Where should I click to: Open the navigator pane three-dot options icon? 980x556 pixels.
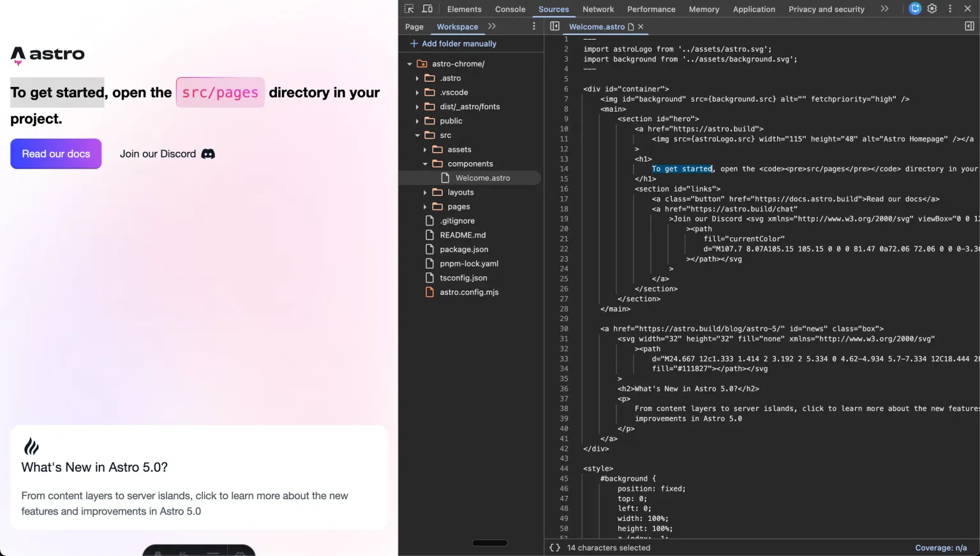[534, 26]
